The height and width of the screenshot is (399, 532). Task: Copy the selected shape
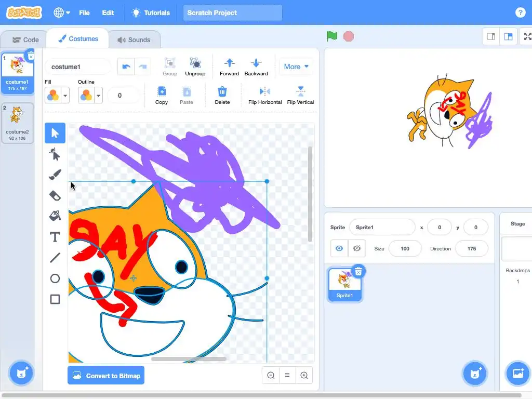pos(162,96)
